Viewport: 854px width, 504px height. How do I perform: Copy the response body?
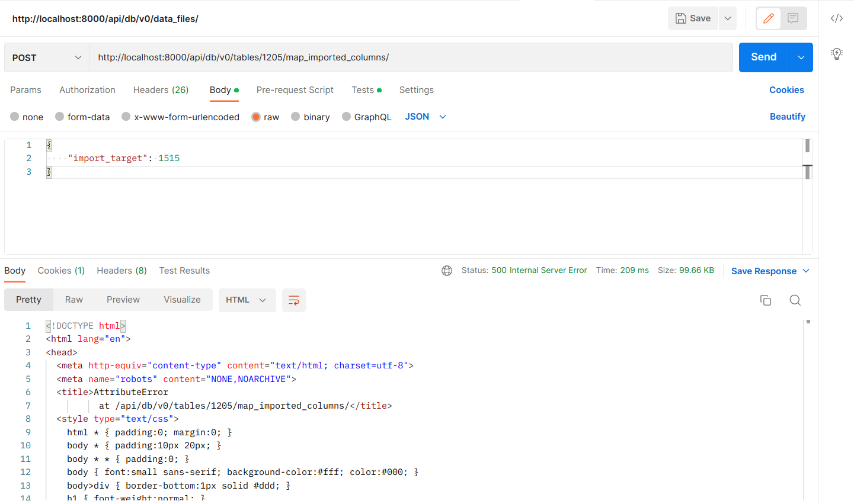(x=765, y=300)
